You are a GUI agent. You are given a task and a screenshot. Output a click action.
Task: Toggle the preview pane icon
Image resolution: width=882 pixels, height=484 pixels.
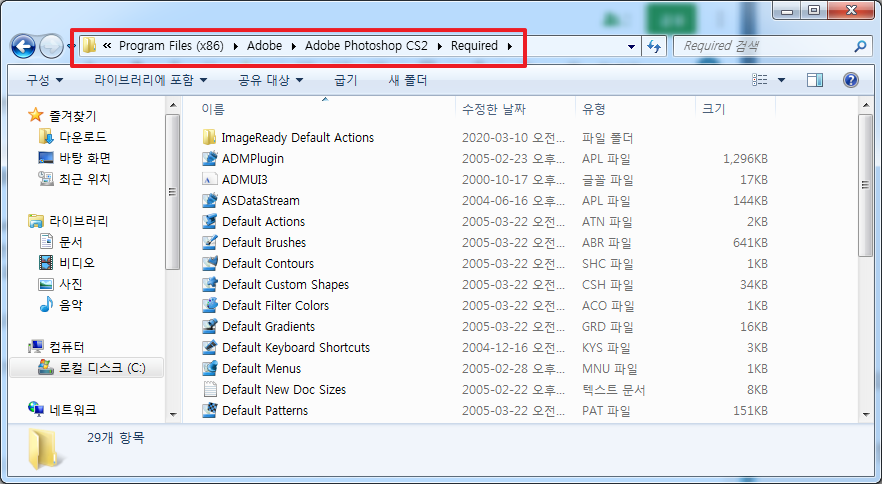(814, 80)
